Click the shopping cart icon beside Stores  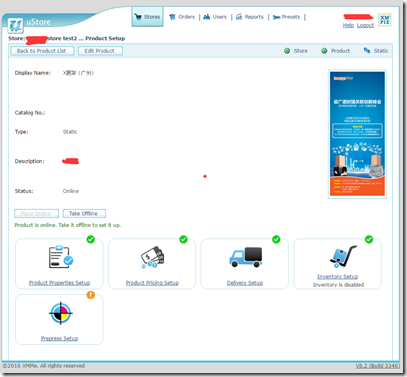(138, 17)
